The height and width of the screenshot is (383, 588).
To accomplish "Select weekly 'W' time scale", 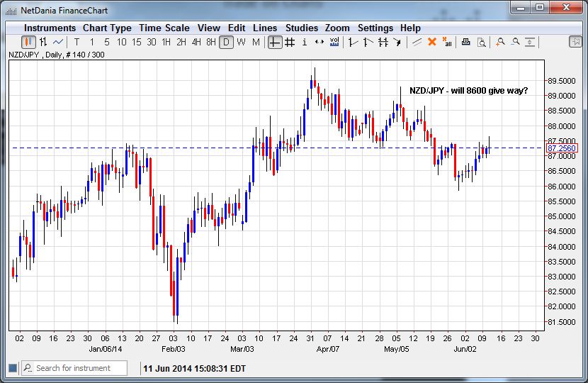I will (x=241, y=42).
